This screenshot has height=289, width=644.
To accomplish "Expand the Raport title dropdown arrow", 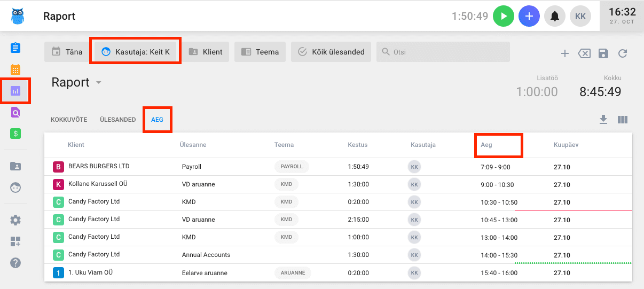I will point(98,83).
